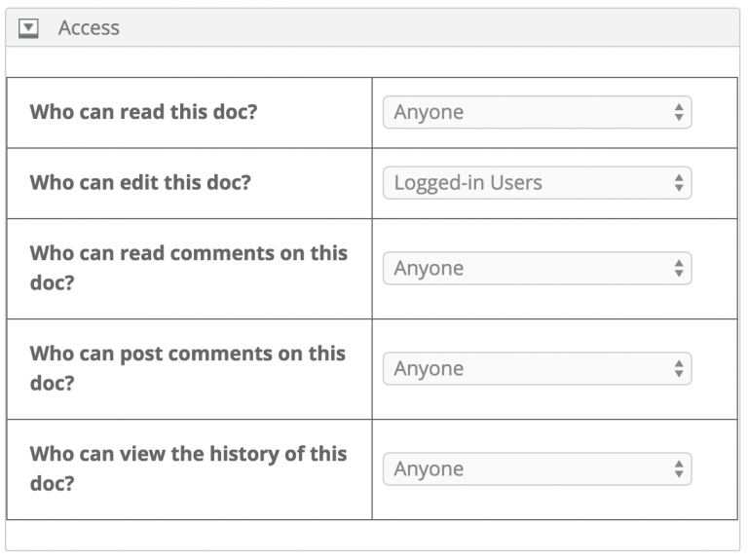Screen dimensions: 748x560
Task: Click stepper arrows on view history select
Action: click(679, 468)
